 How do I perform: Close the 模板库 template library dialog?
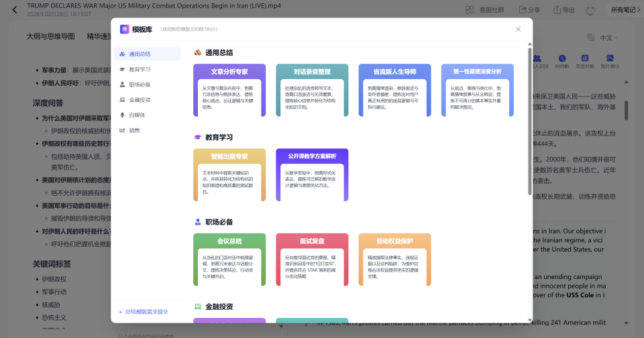click(x=518, y=29)
